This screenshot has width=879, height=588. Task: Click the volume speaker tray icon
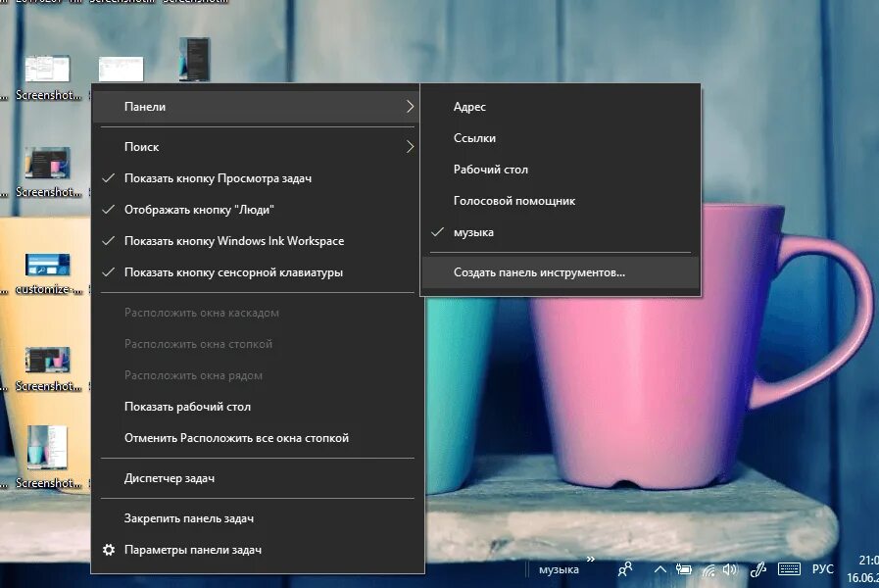729,569
